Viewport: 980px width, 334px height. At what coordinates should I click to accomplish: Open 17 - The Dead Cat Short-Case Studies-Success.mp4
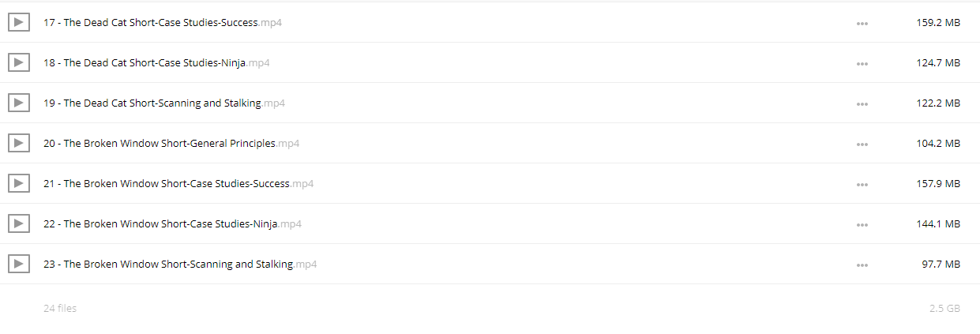(x=163, y=23)
